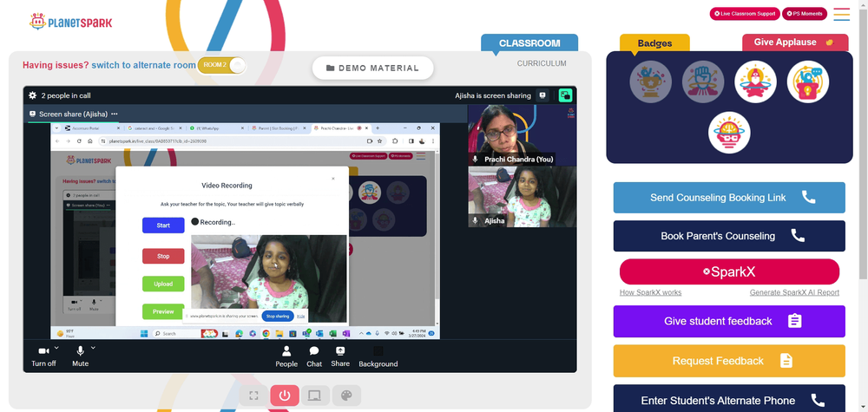Click Book Parent's Counseling button
This screenshot has width=868, height=412.
coord(729,236)
